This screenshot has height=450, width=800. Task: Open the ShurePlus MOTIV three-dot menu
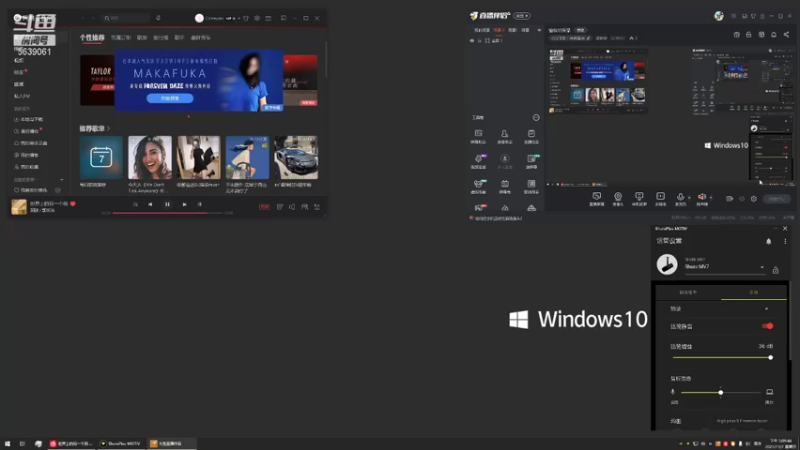(785, 241)
